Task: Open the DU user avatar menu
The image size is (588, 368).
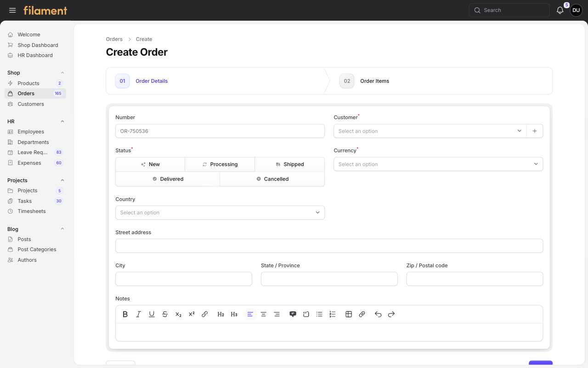Action: point(576,10)
